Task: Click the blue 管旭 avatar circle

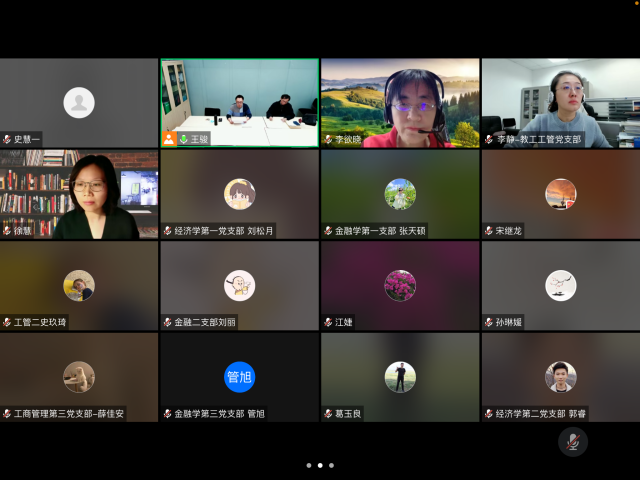Action: coord(240,377)
